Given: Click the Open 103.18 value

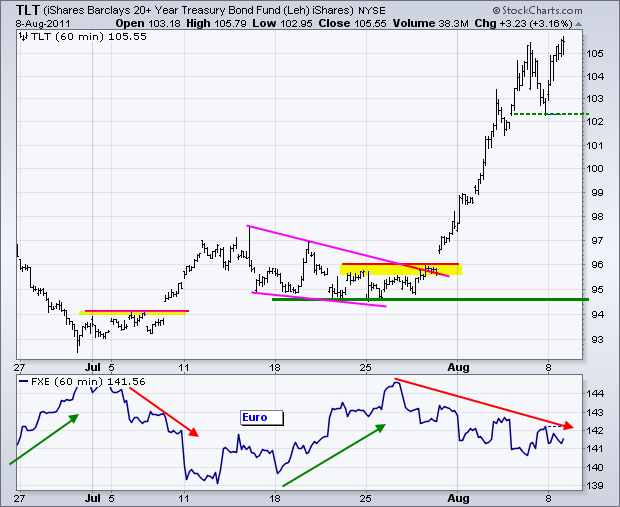Looking at the screenshot, I should click(148, 23).
